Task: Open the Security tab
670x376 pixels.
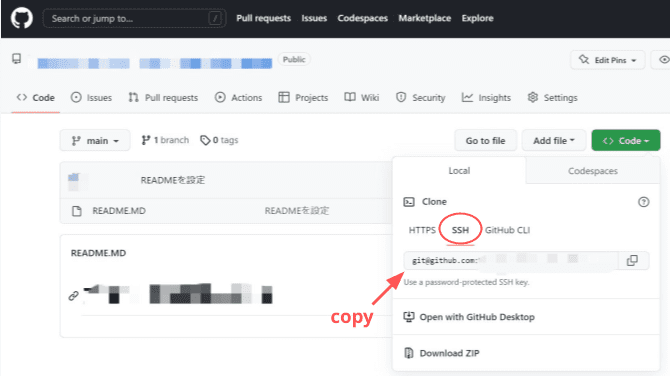Action: pos(420,98)
